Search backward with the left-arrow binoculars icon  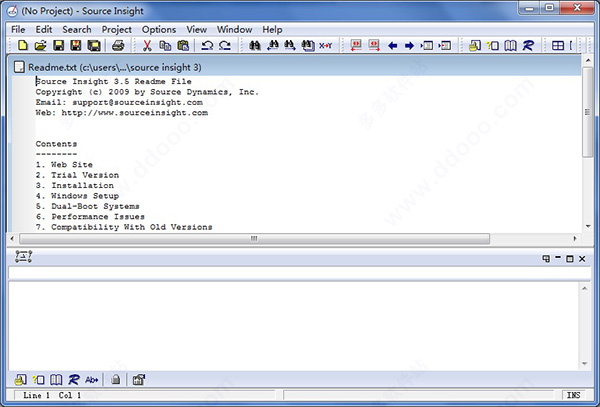click(x=272, y=46)
